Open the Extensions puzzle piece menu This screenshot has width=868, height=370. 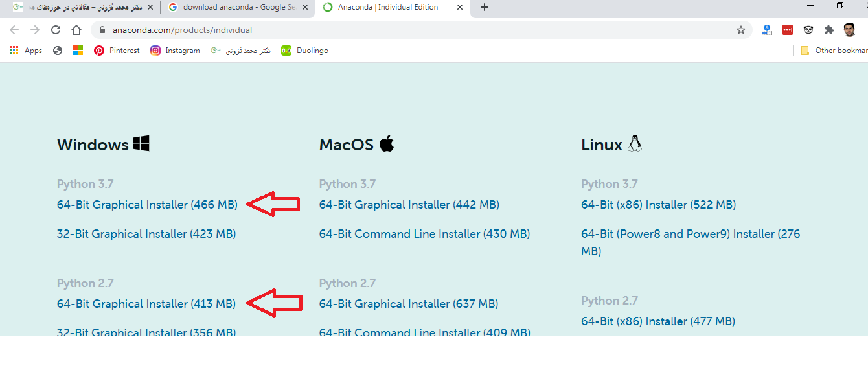click(x=828, y=30)
